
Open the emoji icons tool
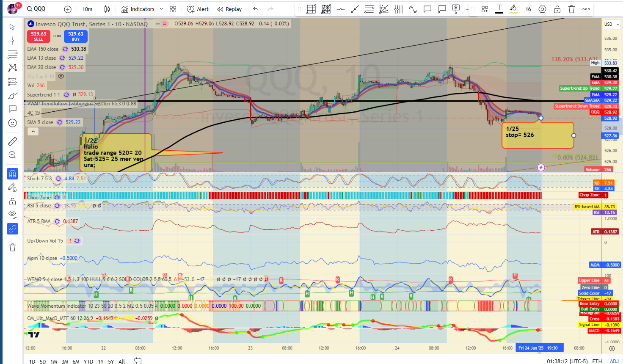click(x=12, y=123)
